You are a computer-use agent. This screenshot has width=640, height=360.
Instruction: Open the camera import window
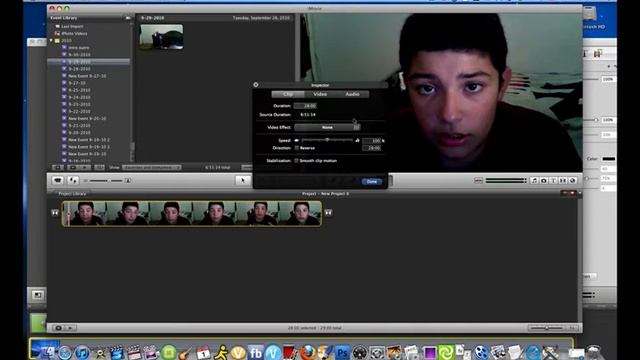pos(58,180)
